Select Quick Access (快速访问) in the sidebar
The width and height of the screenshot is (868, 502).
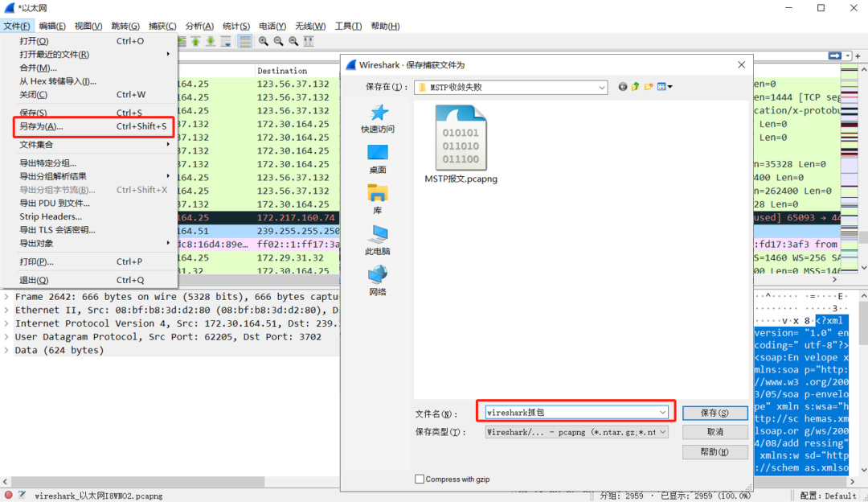tap(378, 118)
